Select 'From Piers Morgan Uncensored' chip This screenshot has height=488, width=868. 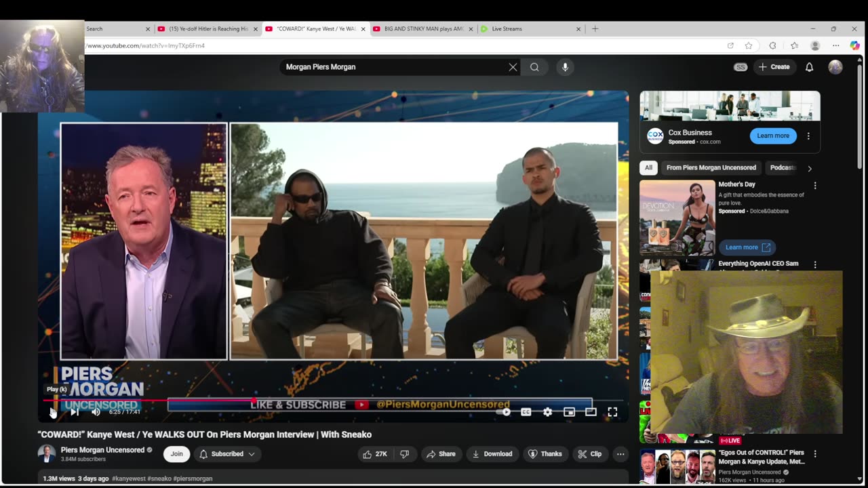click(x=711, y=167)
